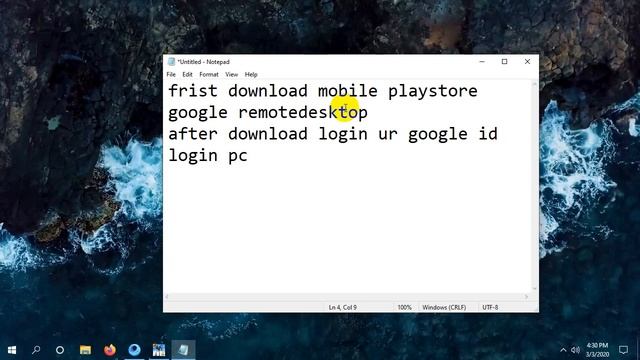Click the horizontal scrollbar left arrow
The image size is (640, 360).
167,297
